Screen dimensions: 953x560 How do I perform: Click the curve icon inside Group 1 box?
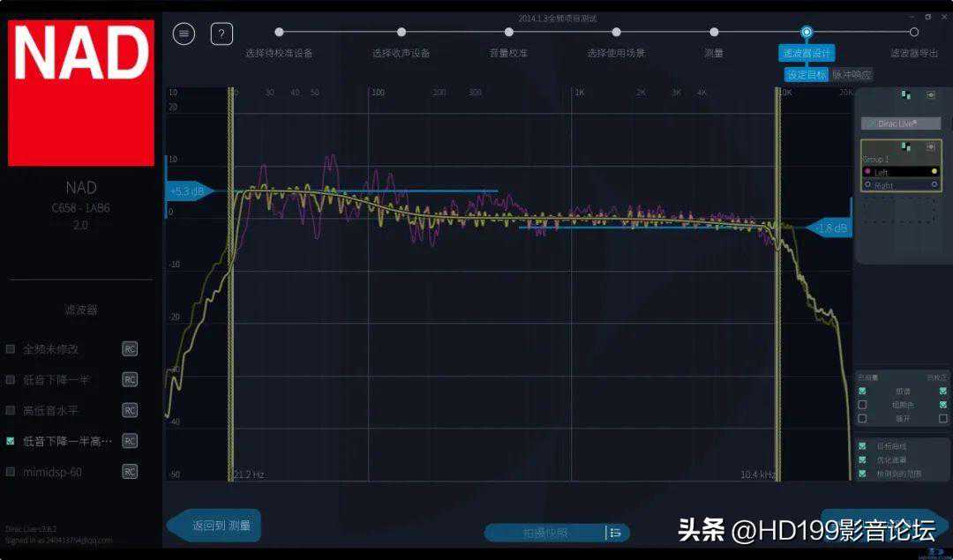point(906,146)
